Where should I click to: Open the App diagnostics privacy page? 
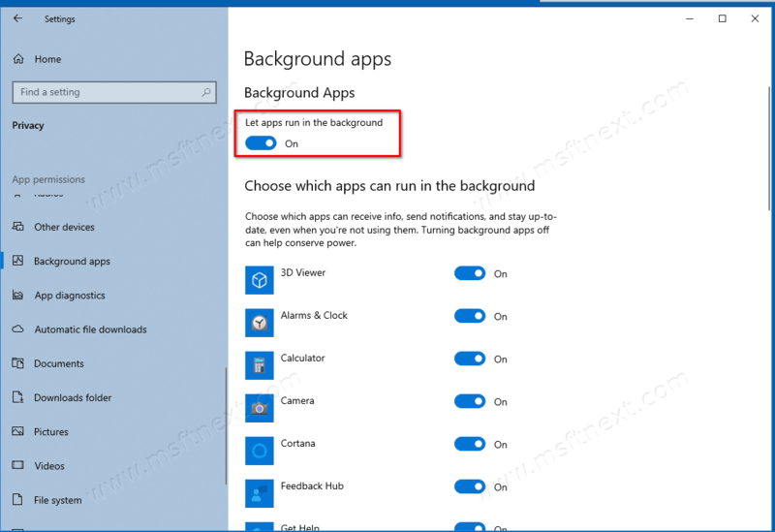70,296
